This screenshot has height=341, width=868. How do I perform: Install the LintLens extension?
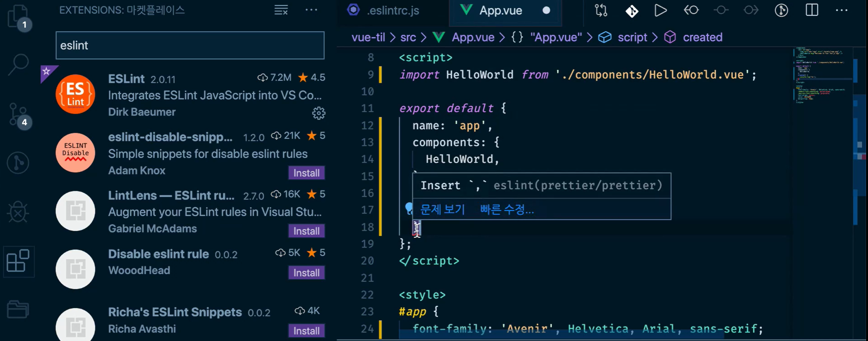pos(306,231)
